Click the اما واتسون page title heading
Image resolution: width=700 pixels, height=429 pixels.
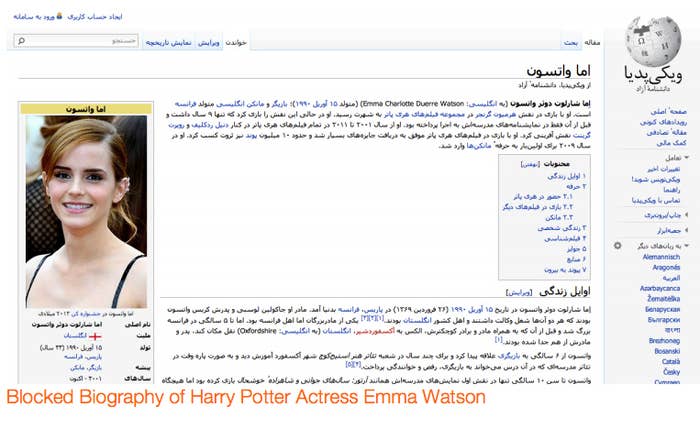pos(558,71)
